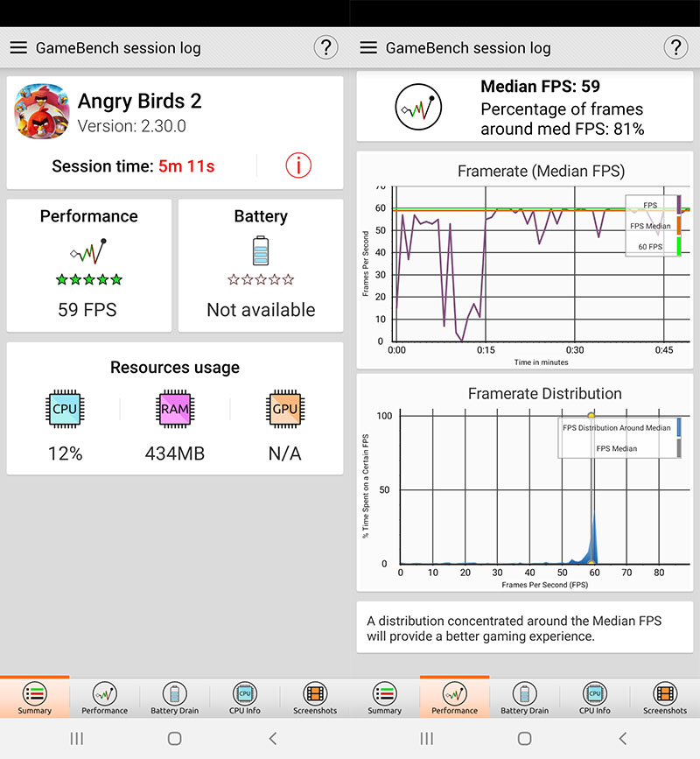Tap Android back button on left
The width and height of the screenshot is (700, 759).
point(273,738)
